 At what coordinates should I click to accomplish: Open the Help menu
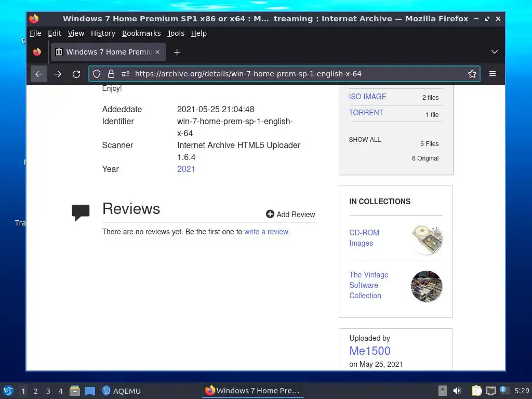point(198,33)
